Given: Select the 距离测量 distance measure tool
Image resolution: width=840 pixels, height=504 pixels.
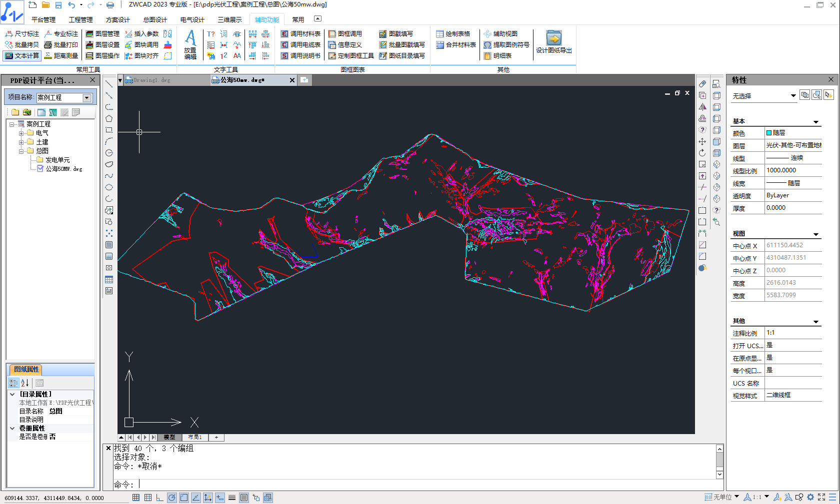Looking at the screenshot, I should point(61,55).
